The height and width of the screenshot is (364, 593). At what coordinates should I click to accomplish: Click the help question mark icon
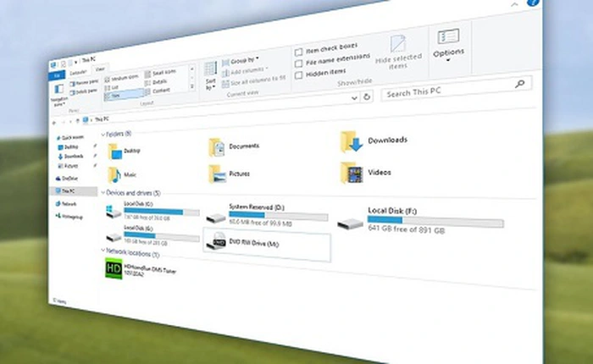tap(533, 2)
